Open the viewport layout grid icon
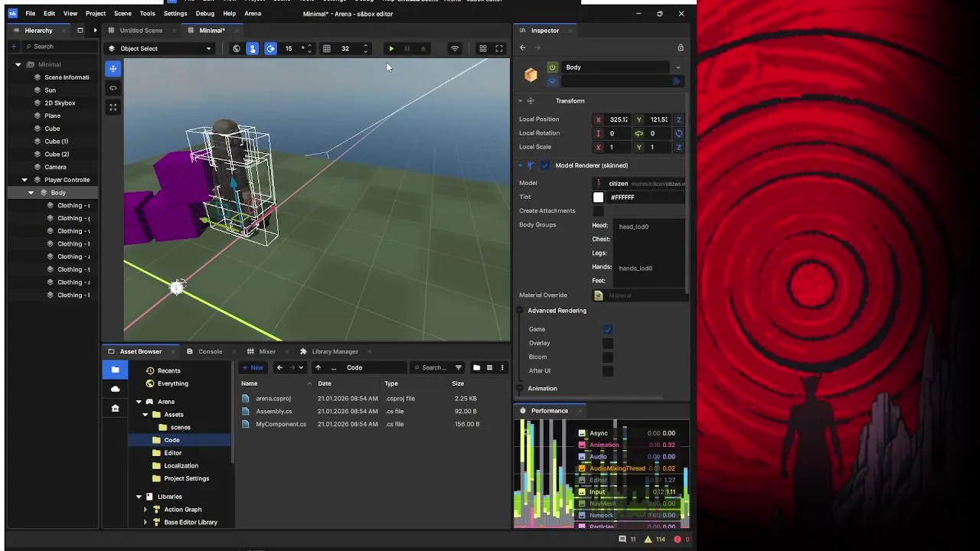 click(483, 48)
